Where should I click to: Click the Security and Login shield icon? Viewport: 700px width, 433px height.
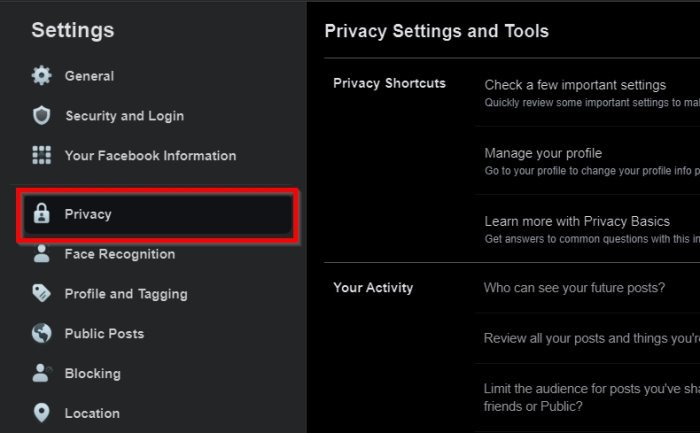tap(41, 116)
